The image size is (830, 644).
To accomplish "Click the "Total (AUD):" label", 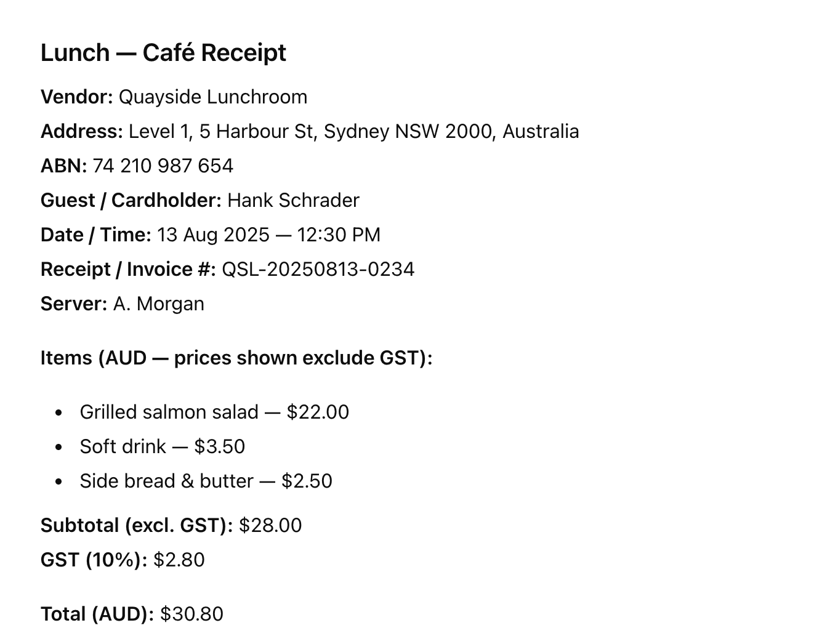I will click(97, 614).
